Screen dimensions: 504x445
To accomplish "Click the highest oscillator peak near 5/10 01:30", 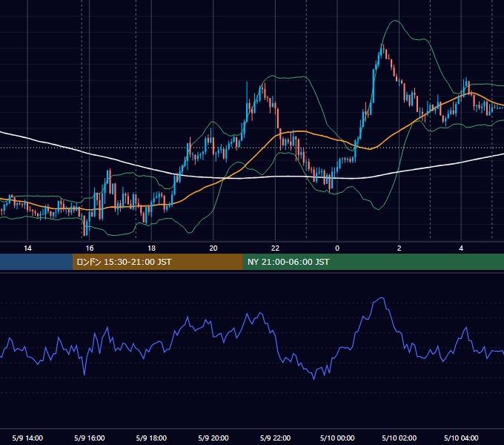I will click(x=382, y=298).
